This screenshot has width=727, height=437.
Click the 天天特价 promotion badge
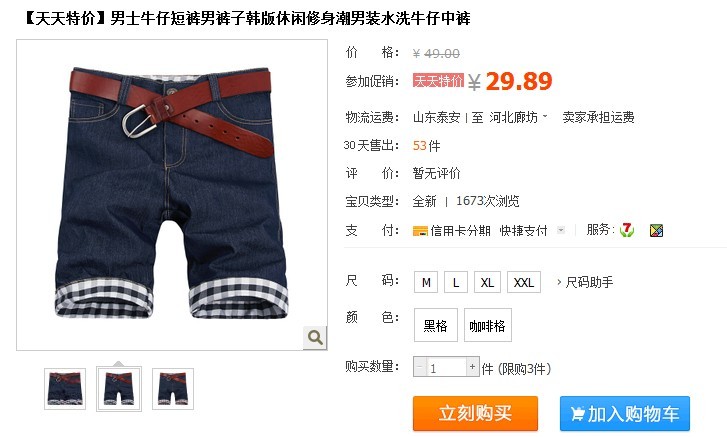[438, 81]
